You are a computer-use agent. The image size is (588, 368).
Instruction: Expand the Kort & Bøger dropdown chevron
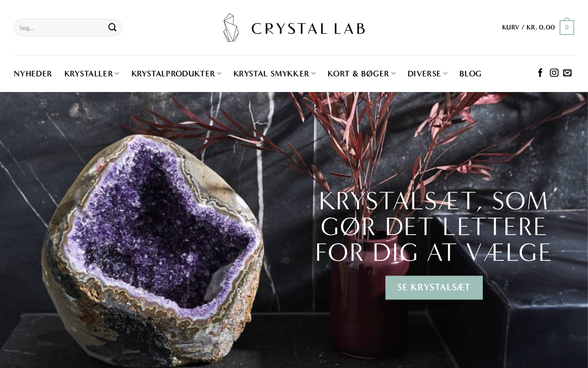(393, 74)
